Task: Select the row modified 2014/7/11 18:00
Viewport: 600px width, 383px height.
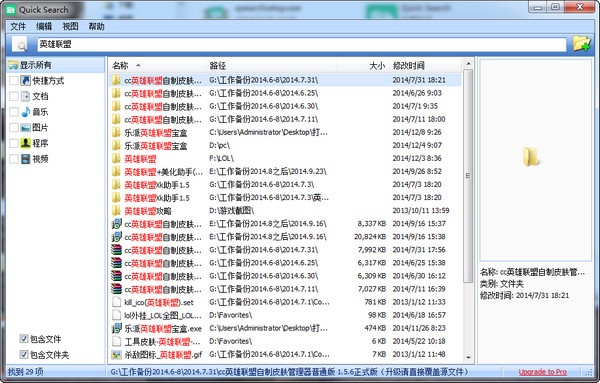Action: tap(285, 119)
